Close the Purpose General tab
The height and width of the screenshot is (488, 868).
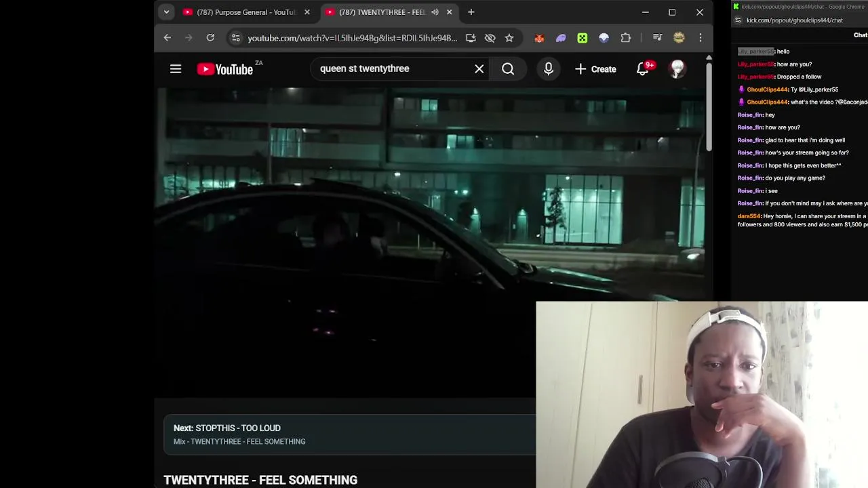click(x=307, y=12)
